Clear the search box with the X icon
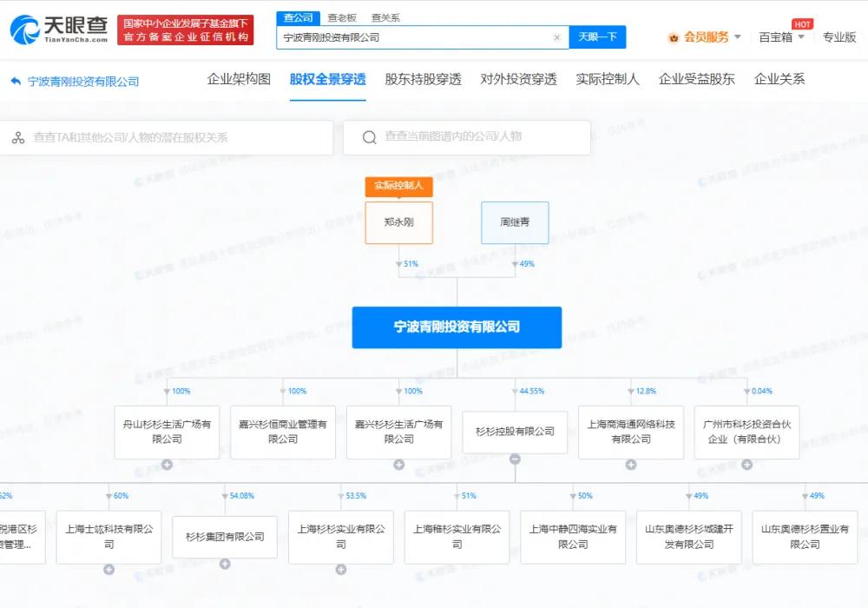The image size is (868, 608). tap(557, 37)
